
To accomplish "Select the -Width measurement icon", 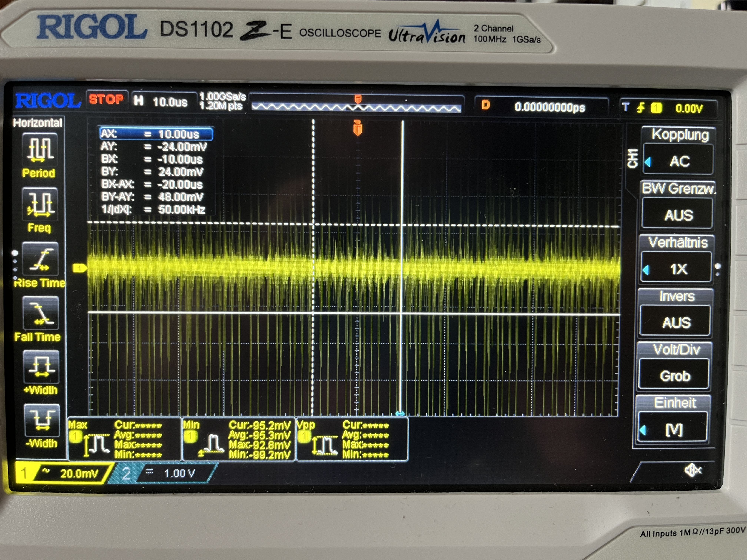I will (x=42, y=420).
